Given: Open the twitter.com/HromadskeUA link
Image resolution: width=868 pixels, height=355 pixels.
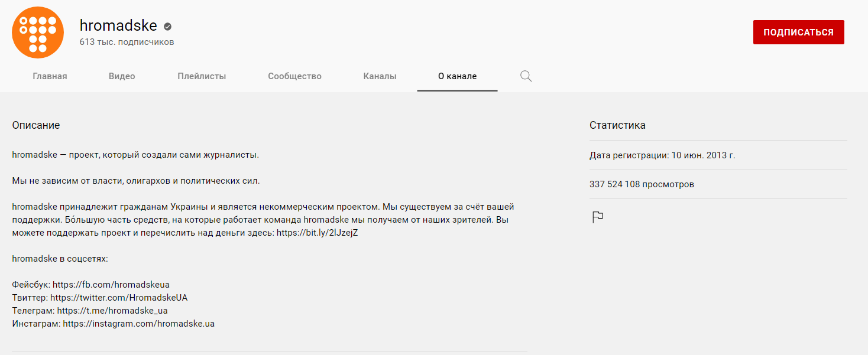Looking at the screenshot, I should pos(119,298).
